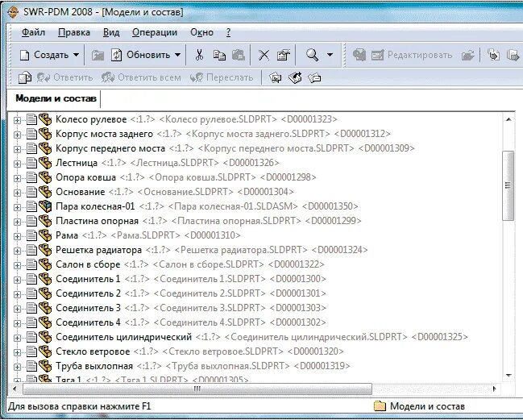Click the vertical scrollbar down arrow
Screen dimensions: 523x420
(508, 376)
